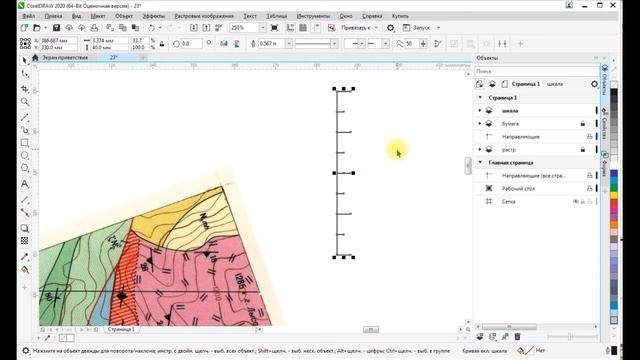Select the Shape edit tool

click(x=25, y=74)
